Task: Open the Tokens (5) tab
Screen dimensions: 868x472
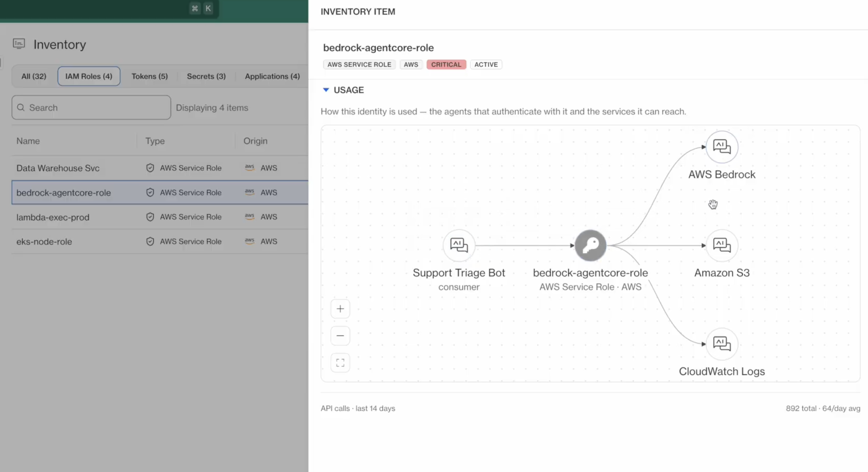Action: pyautogui.click(x=150, y=76)
